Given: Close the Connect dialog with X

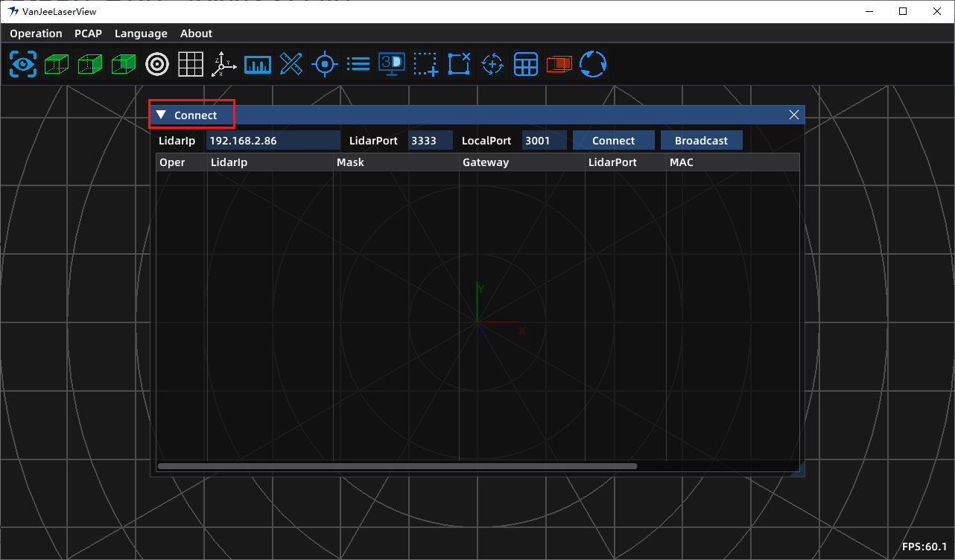Looking at the screenshot, I should (x=794, y=115).
